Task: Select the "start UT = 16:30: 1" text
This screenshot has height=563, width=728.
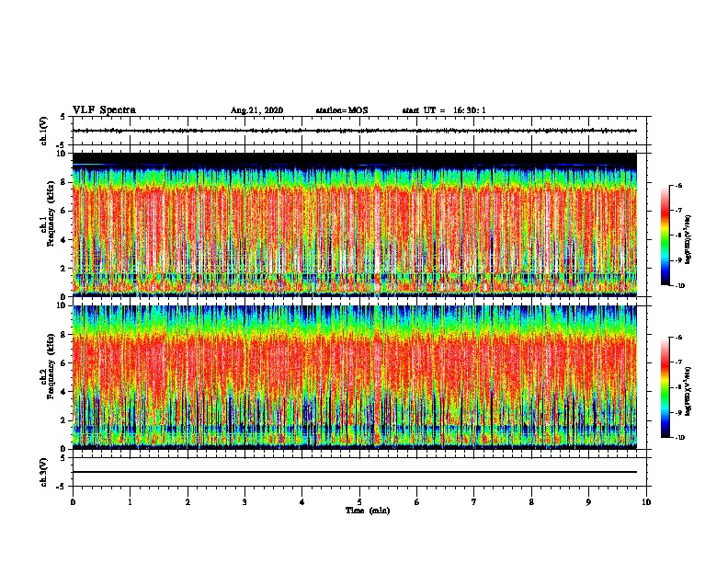Action: coord(444,110)
